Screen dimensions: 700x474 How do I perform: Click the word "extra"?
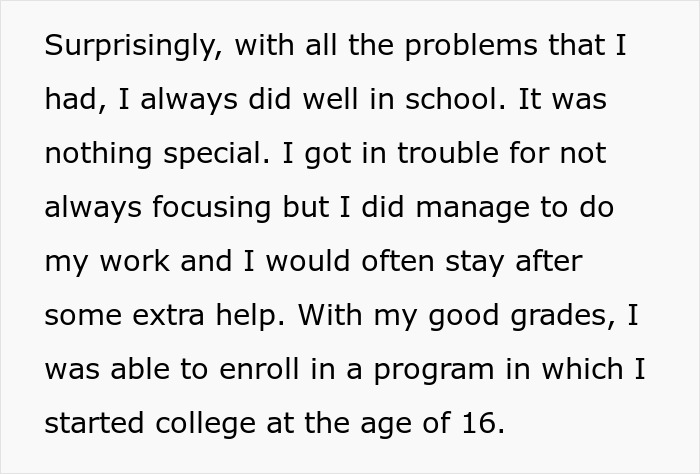pyautogui.click(x=168, y=316)
